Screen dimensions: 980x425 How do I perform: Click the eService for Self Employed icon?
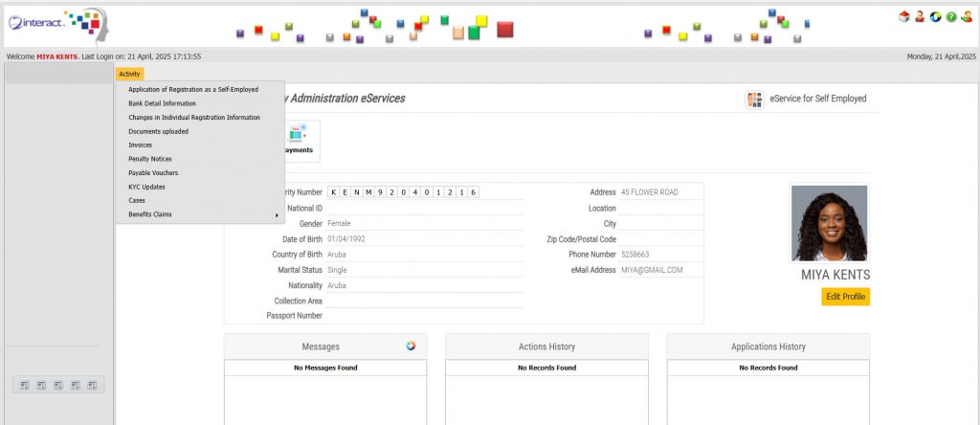tap(755, 100)
